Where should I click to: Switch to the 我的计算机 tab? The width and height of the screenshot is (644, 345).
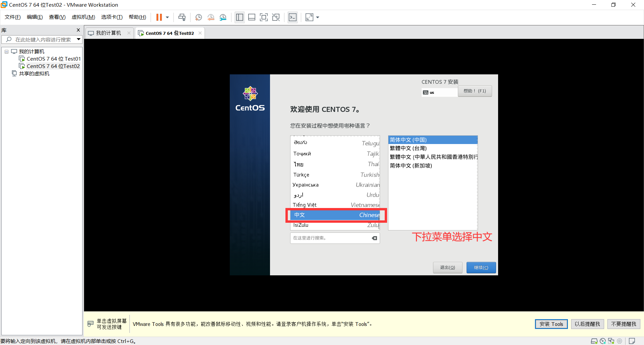click(108, 33)
